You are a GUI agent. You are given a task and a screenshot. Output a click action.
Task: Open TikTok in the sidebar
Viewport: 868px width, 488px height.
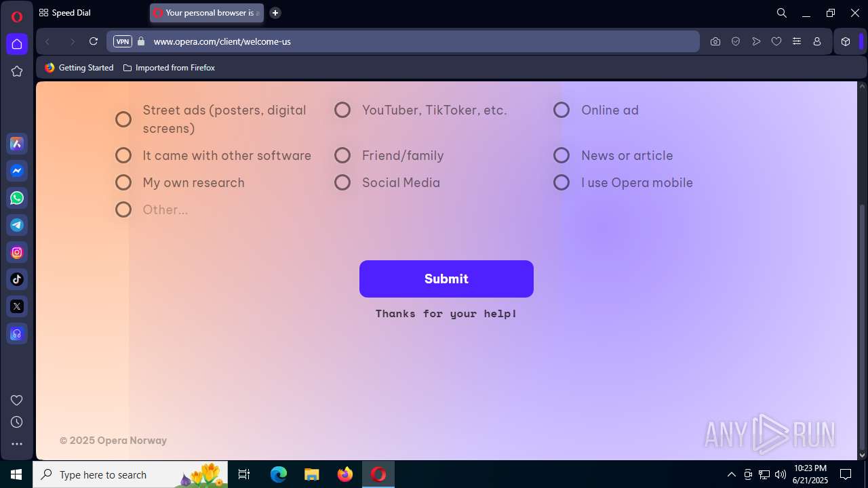tap(17, 279)
